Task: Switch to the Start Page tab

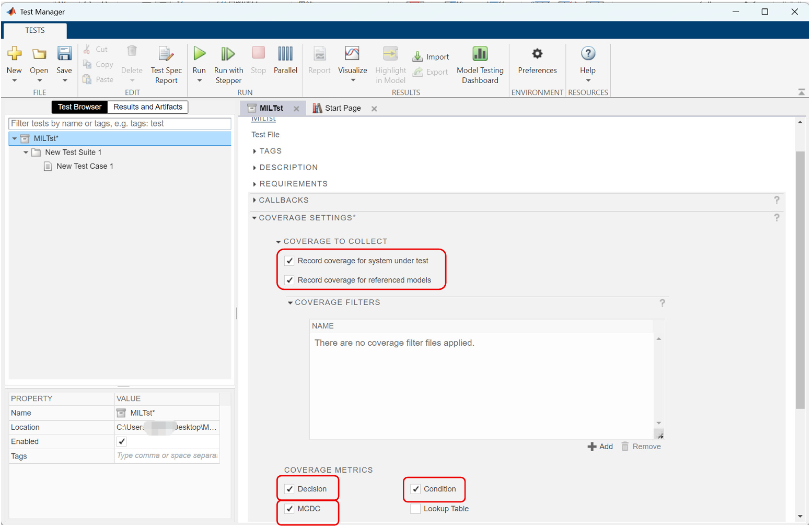Action: coord(342,108)
